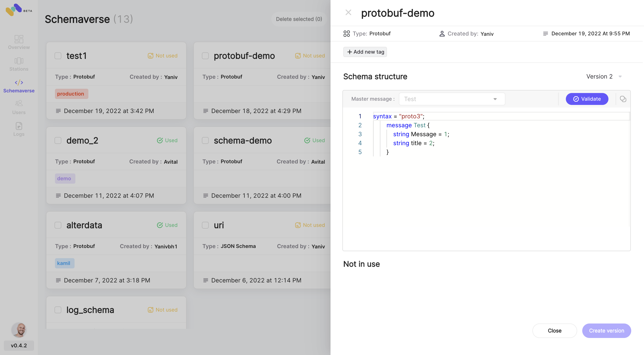Click the copy schema icon beside Validate
The image size is (644, 355).
tap(623, 99)
